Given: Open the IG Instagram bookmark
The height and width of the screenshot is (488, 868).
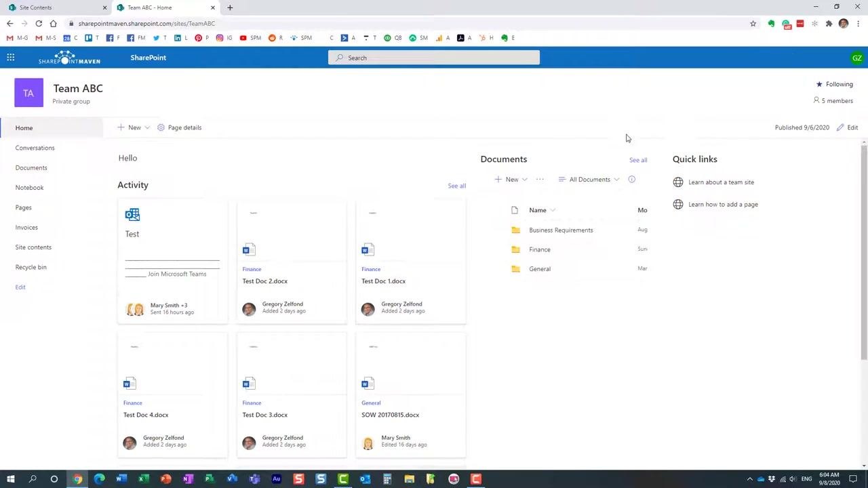Looking at the screenshot, I should click(224, 38).
